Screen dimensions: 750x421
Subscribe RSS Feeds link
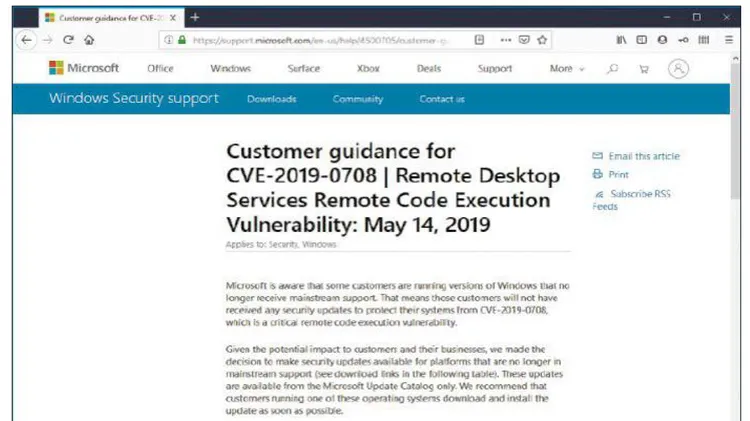pos(631,200)
